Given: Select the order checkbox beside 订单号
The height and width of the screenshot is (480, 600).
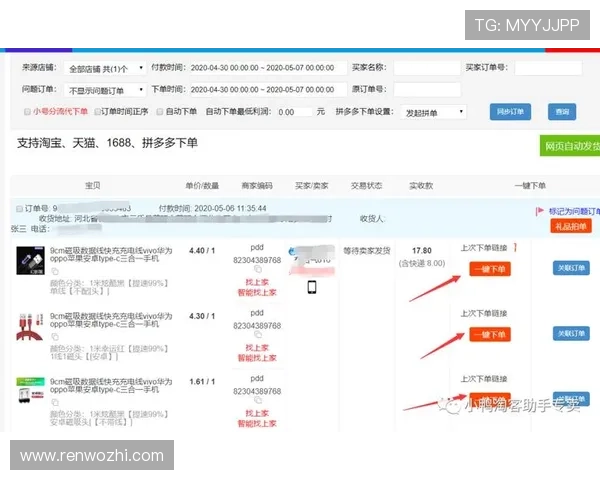Looking at the screenshot, I should coord(20,209).
